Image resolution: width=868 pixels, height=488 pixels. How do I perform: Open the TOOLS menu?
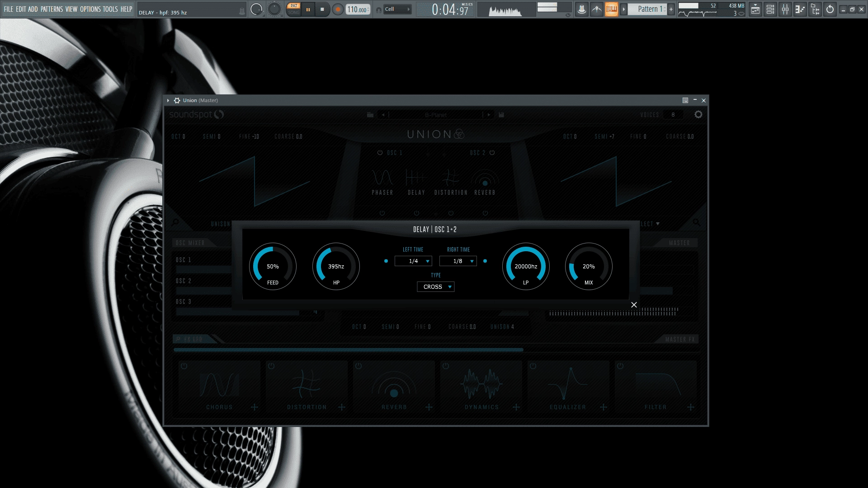pos(110,9)
